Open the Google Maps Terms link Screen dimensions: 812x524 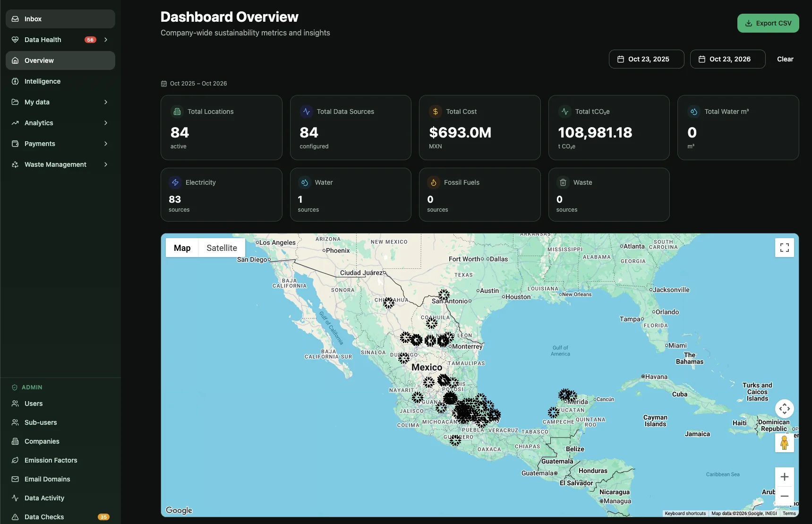click(x=789, y=514)
